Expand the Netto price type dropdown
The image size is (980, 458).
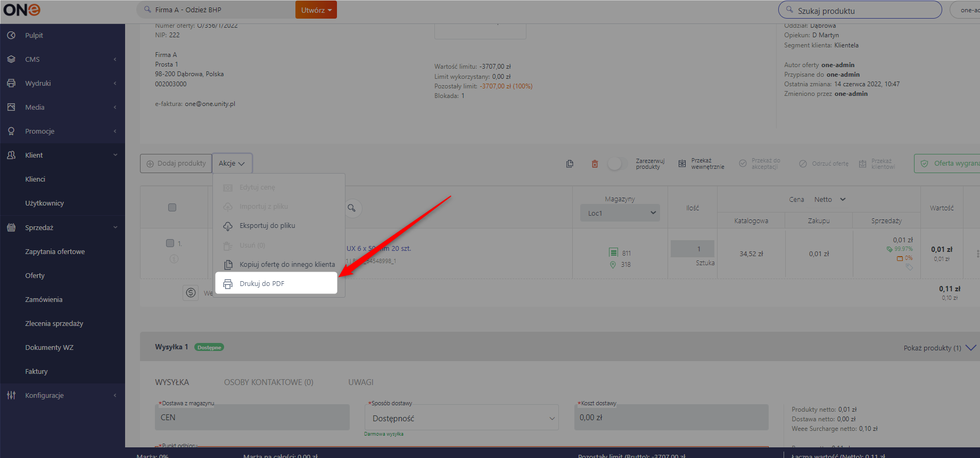(830, 200)
